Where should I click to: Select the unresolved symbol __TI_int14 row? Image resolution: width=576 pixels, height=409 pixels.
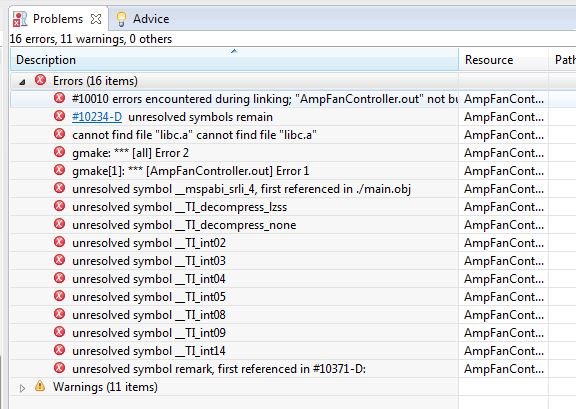293,351
